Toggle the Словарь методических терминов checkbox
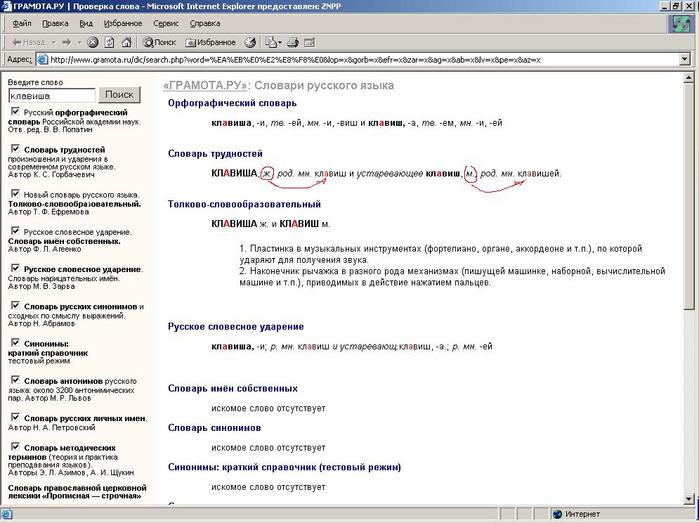The image size is (699, 523). point(15,446)
